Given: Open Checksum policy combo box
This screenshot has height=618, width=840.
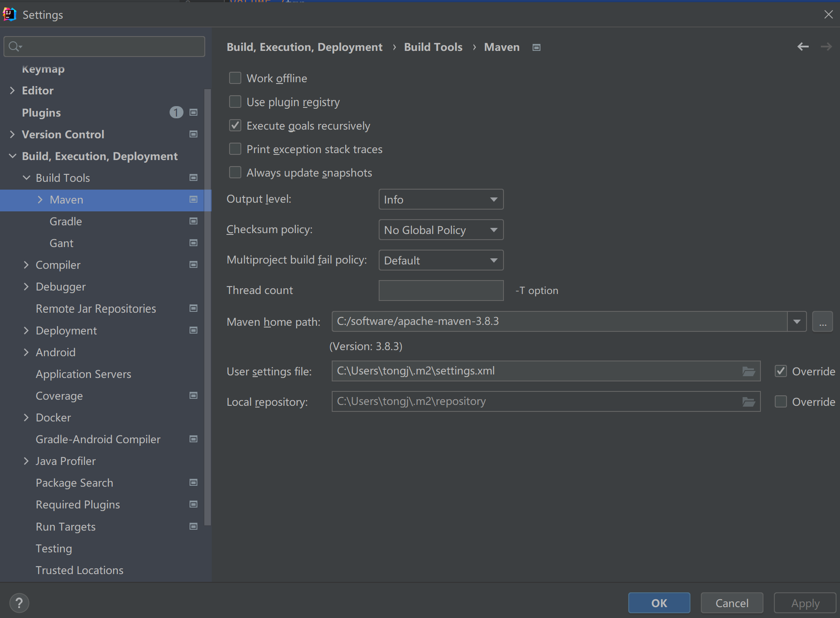Looking at the screenshot, I should coord(441,230).
